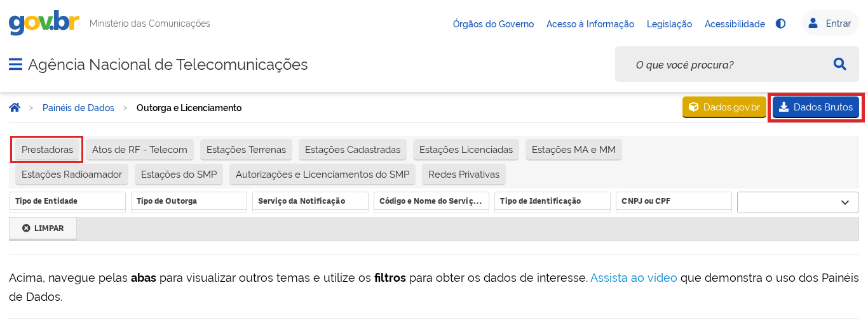
Task: Click the Entrar login button
Action: pyautogui.click(x=830, y=23)
